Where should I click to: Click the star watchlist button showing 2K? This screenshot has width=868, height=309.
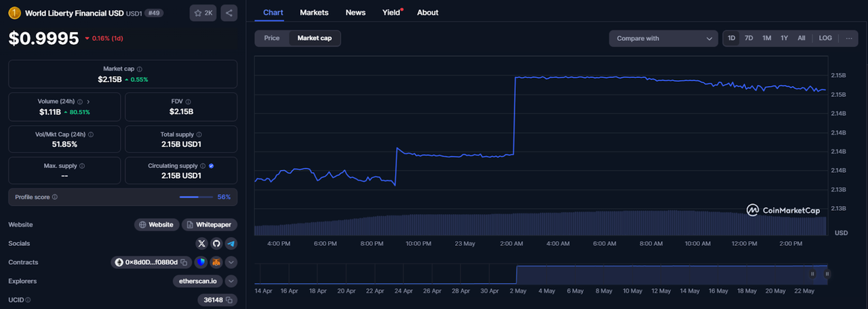(203, 12)
